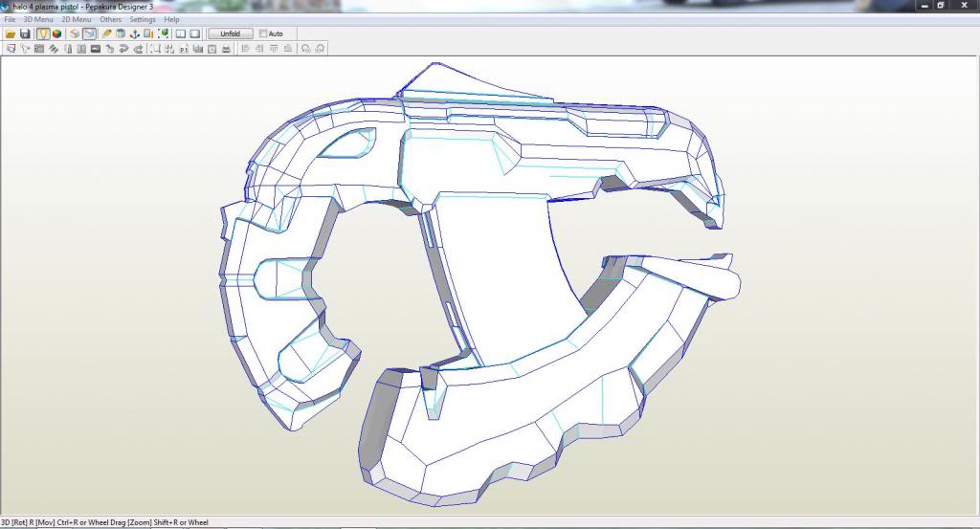Click the anchor icon in the toolbar
The height and width of the screenshot is (529, 980).
pyautogui.click(x=134, y=33)
